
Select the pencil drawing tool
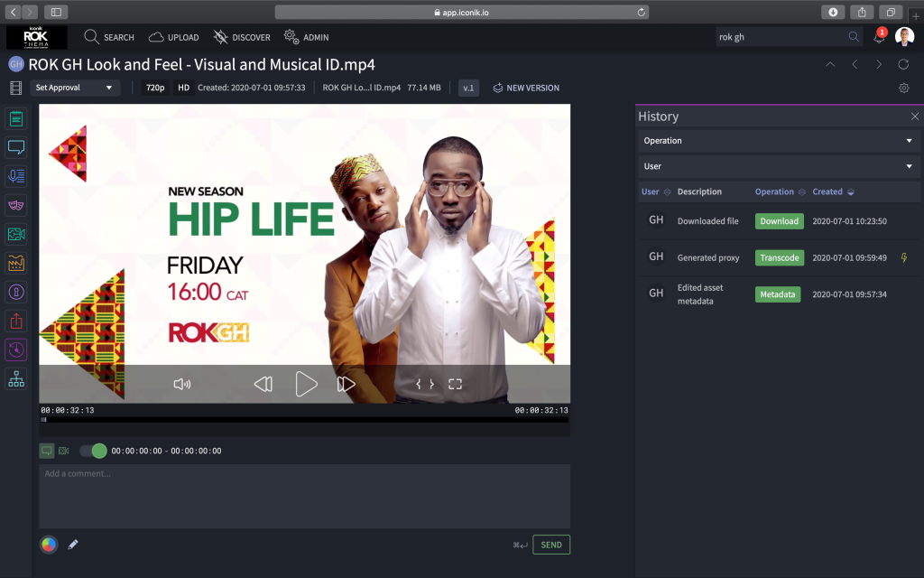coord(73,545)
